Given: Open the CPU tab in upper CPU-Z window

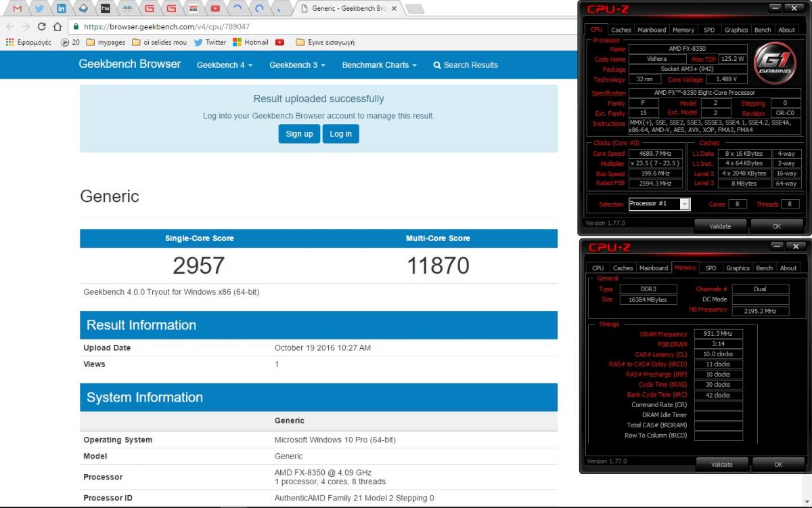Looking at the screenshot, I should tap(596, 30).
